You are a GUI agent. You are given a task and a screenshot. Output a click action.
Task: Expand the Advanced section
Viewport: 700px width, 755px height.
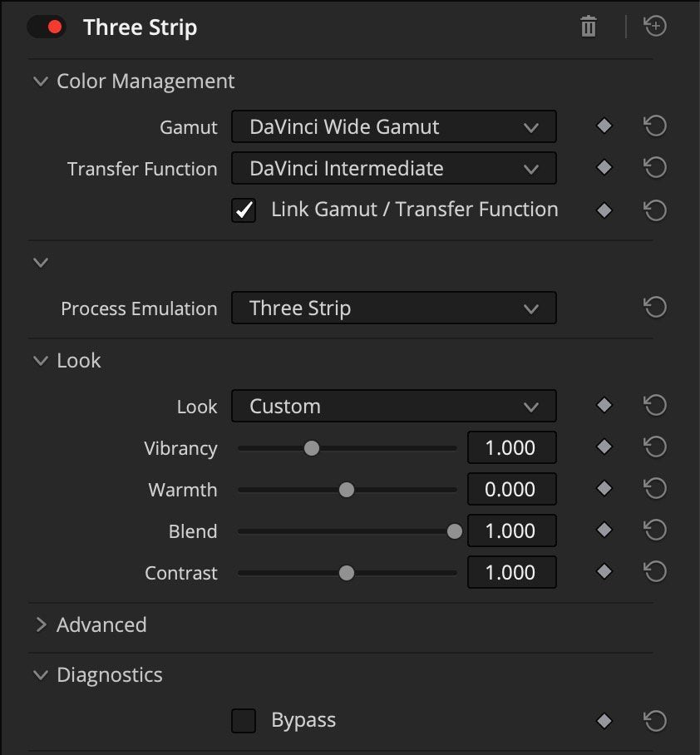click(42, 624)
